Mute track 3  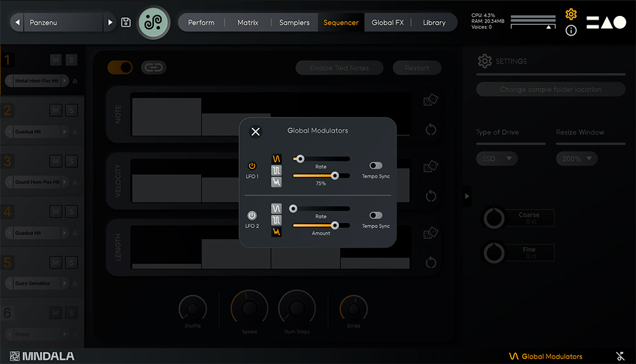click(56, 161)
